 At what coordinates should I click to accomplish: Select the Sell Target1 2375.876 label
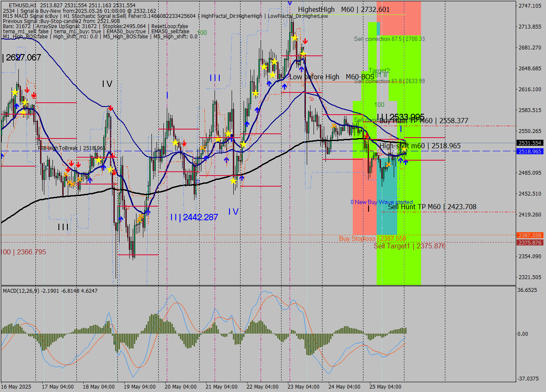(409, 246)
